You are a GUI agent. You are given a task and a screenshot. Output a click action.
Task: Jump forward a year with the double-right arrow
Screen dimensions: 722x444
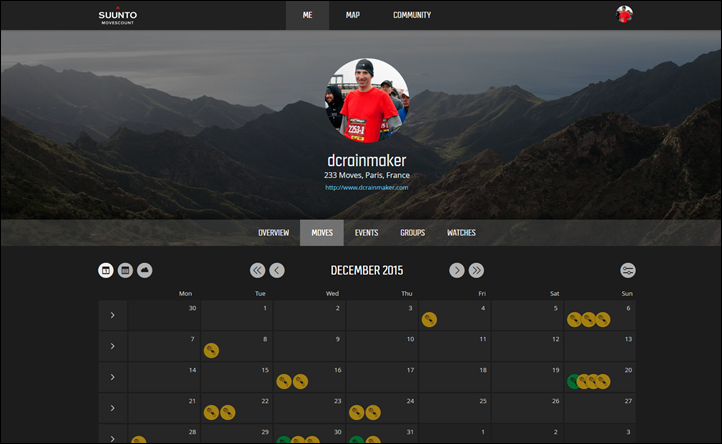point(476,270)
